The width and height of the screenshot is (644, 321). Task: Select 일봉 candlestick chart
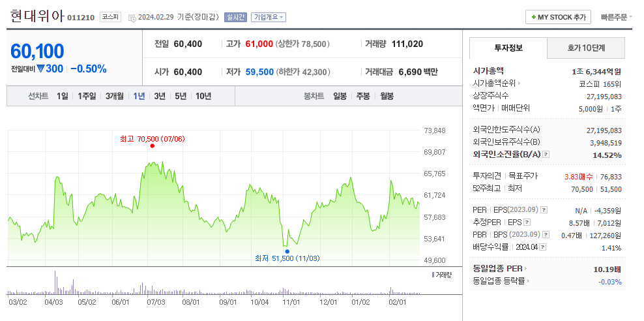[340, 96]
